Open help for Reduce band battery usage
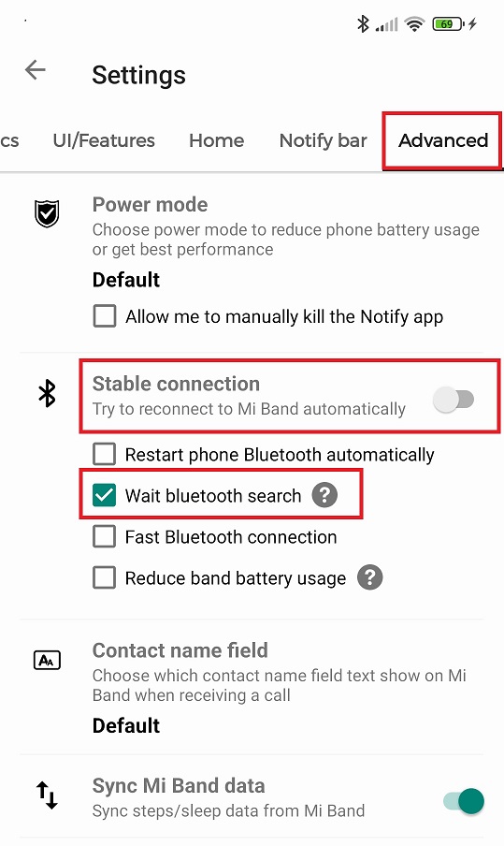Image resolution: width=504 pixels, height=846 pixels. coord(369,577)
